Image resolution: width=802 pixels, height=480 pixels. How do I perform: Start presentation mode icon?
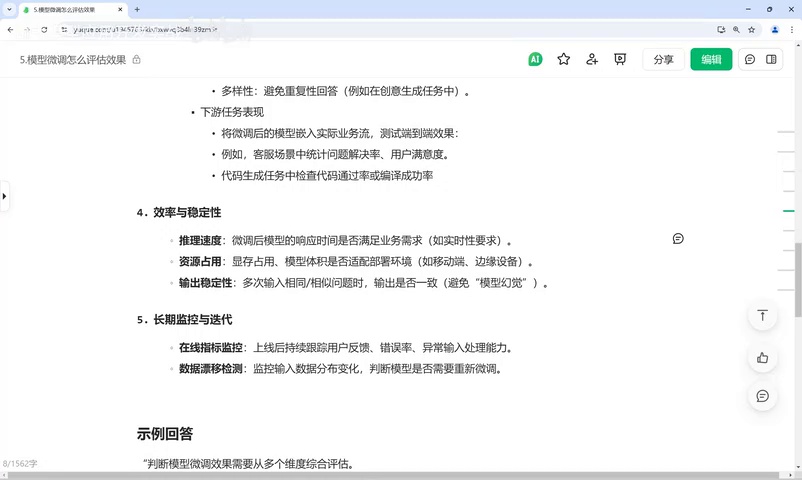(x=620, y=59)
